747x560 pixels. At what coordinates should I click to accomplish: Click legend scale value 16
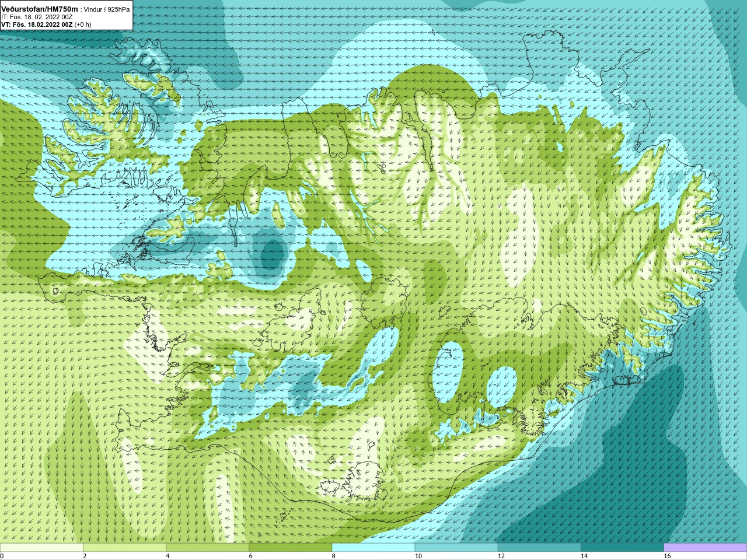pyautogui.click(x=667, y=556)
